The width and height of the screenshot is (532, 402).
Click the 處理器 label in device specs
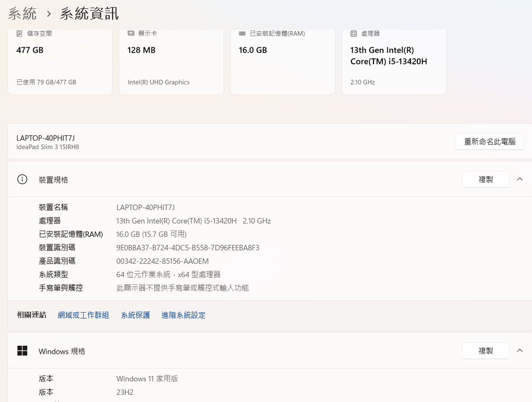coord(50,221)
